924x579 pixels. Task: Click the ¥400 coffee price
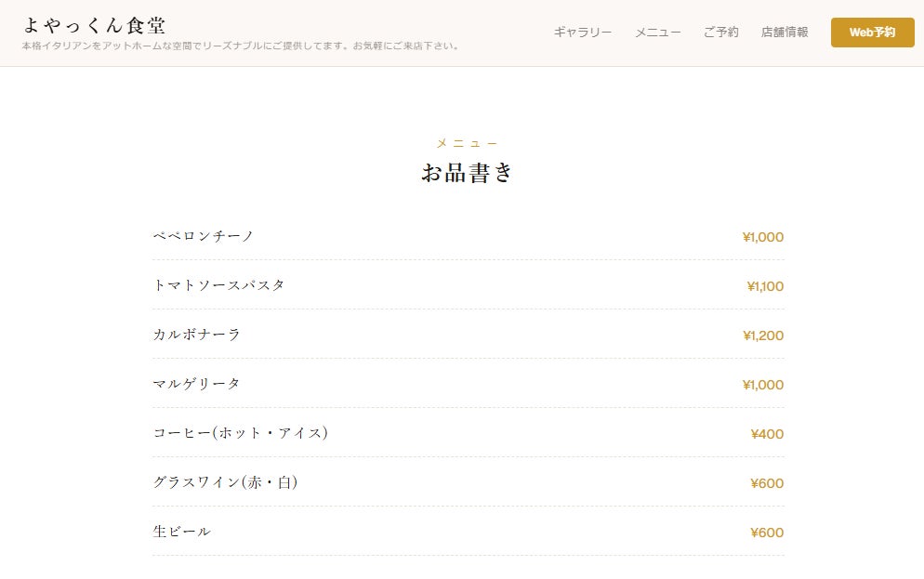click(767, 434)
